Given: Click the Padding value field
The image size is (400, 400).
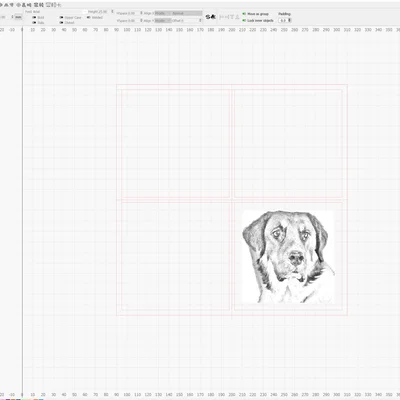Looking at the screenshot, I should point(283,20).
